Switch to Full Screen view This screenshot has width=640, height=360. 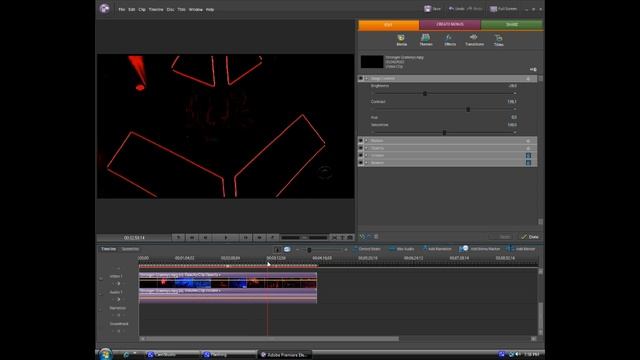click(503, 9)
